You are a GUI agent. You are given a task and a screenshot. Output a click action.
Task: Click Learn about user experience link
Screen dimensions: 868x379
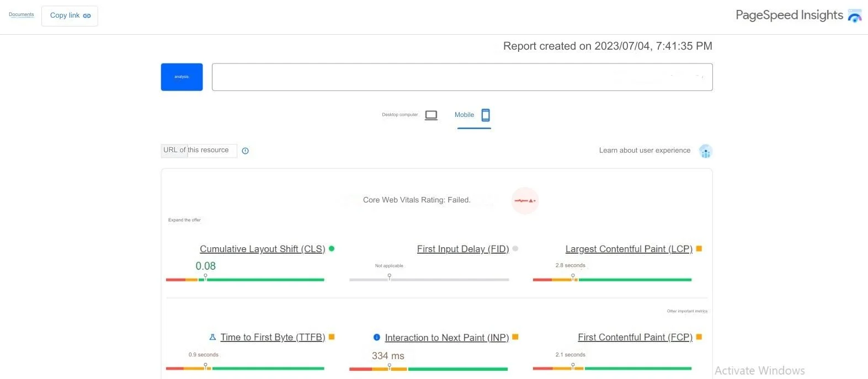click(645, 150)
